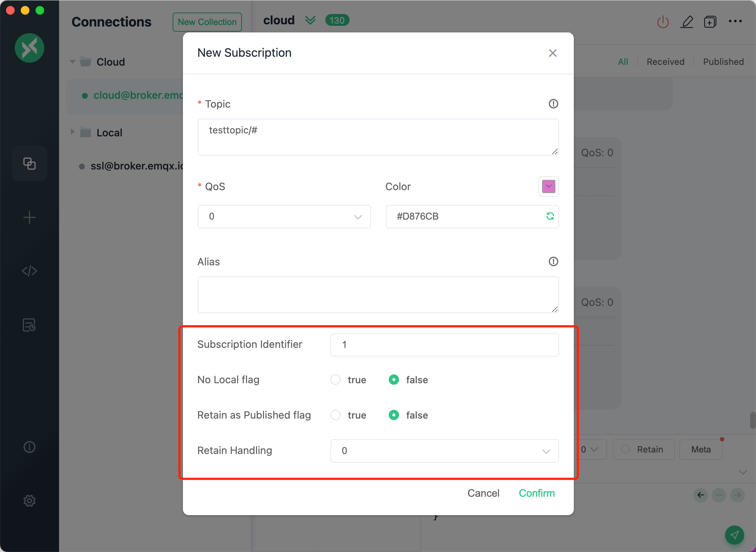756x552 pixels.
Task: Cancel the new subscription dialog
Action: [x=483, y=493]
